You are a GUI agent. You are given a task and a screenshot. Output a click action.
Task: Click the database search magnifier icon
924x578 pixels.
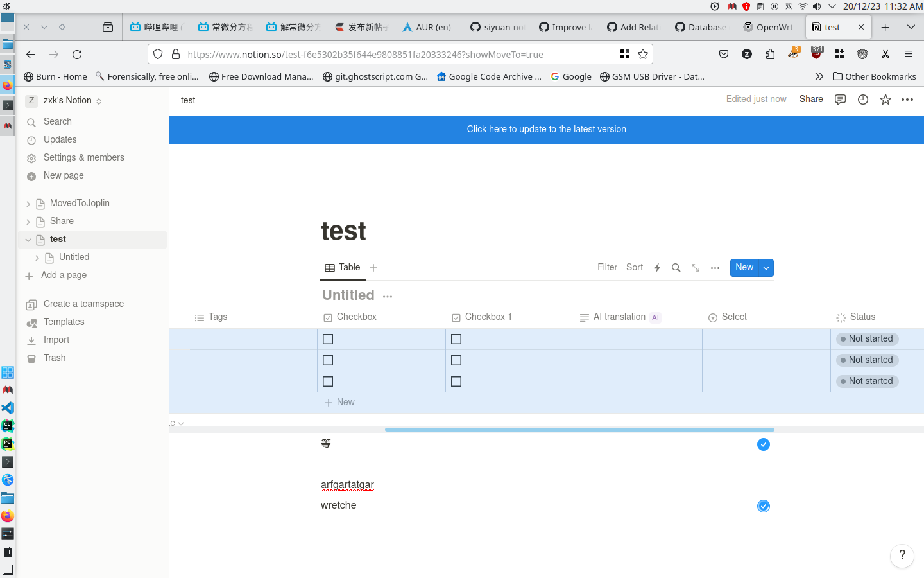[x=676, y=268]
